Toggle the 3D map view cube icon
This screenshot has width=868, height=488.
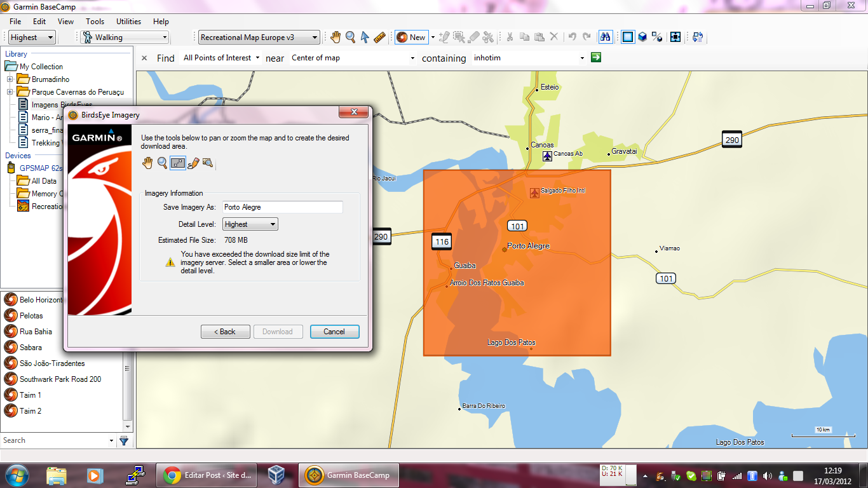click(642, 37)
